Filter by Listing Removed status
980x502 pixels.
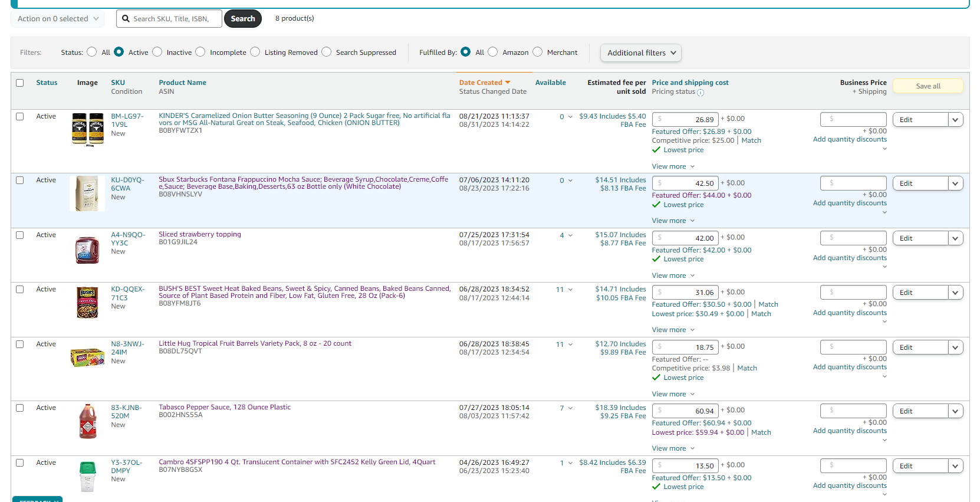255,52
